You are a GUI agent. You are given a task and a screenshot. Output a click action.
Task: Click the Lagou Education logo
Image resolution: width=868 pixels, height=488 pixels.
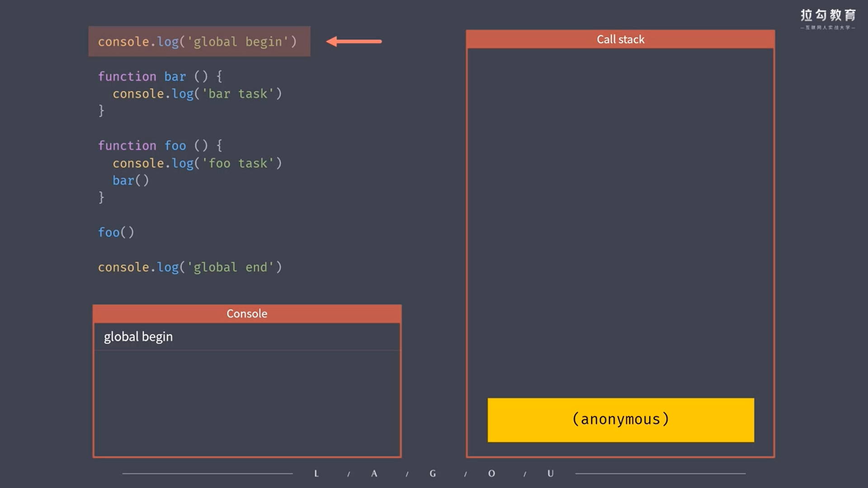pos(828,19)
